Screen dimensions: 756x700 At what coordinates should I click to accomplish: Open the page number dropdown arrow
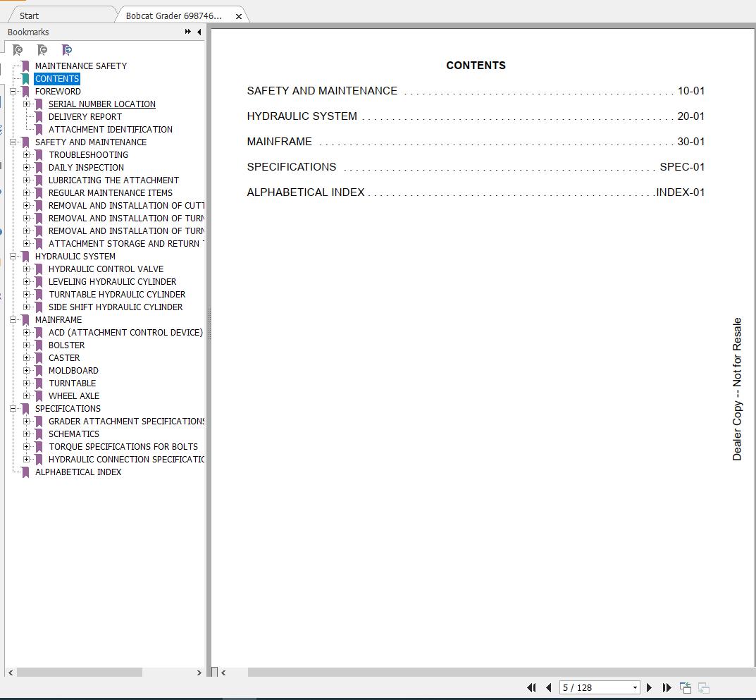click(635, 688)
